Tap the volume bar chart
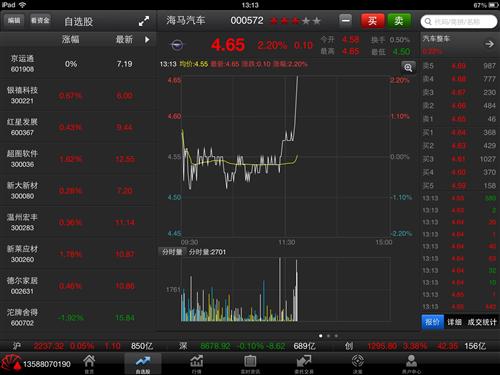This screenshot has width=500, height=375. click(x=286, y=289)
